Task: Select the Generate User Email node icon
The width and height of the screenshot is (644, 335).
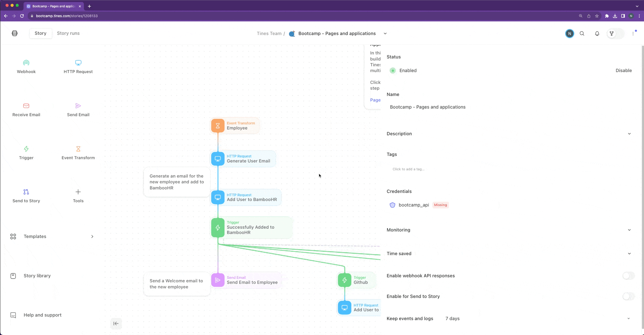Action: pos(218,159)
